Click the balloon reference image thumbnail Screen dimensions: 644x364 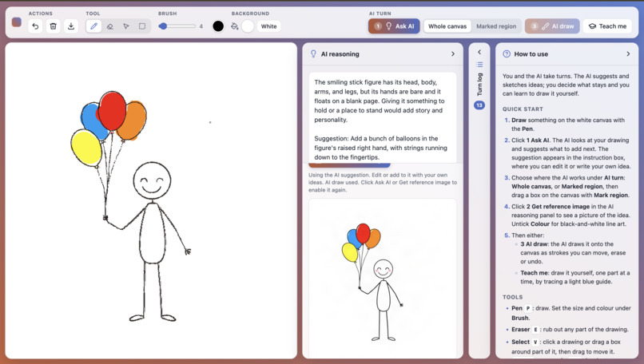tap(383, 279)
